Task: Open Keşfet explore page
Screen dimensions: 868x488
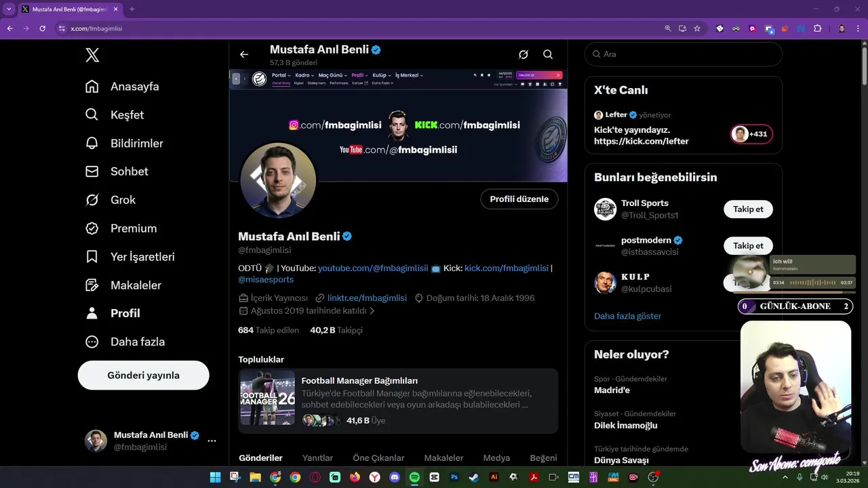Action: click(x=115, y=115)
